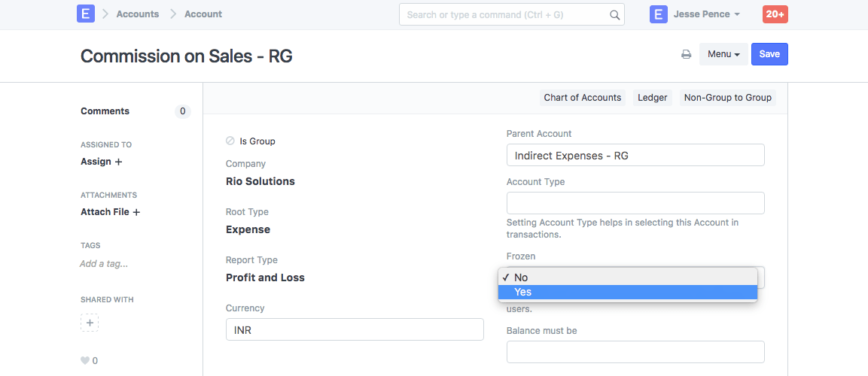Screen dimensions: 868x376
Task: Go to the Account breadcrumb
Action: coord(203,14)
